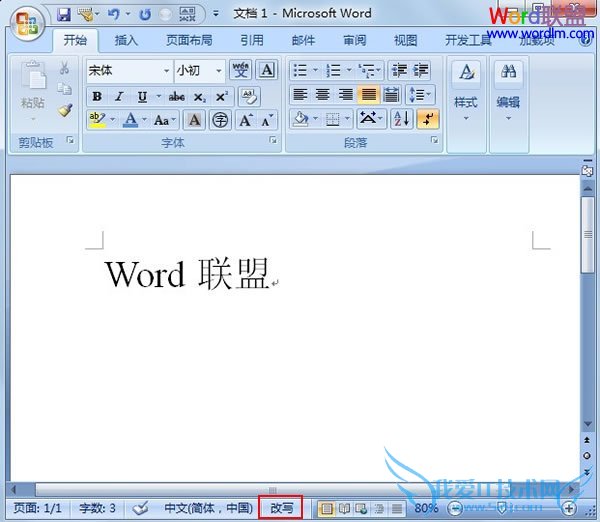The height and width of the screenshot is (522, 600).
Task: Undo the last action
Action: coord(114,15)
